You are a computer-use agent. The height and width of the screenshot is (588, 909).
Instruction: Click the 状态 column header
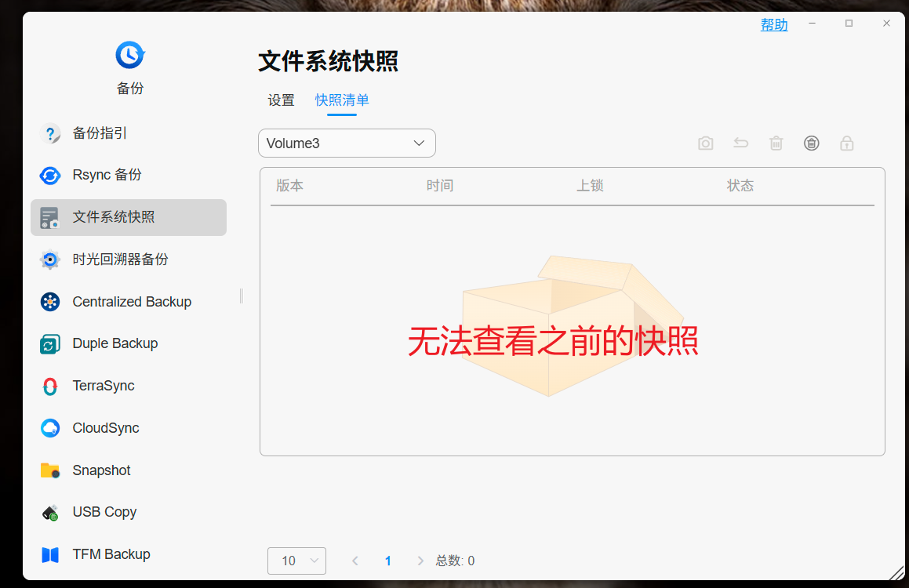click(740, 185)
